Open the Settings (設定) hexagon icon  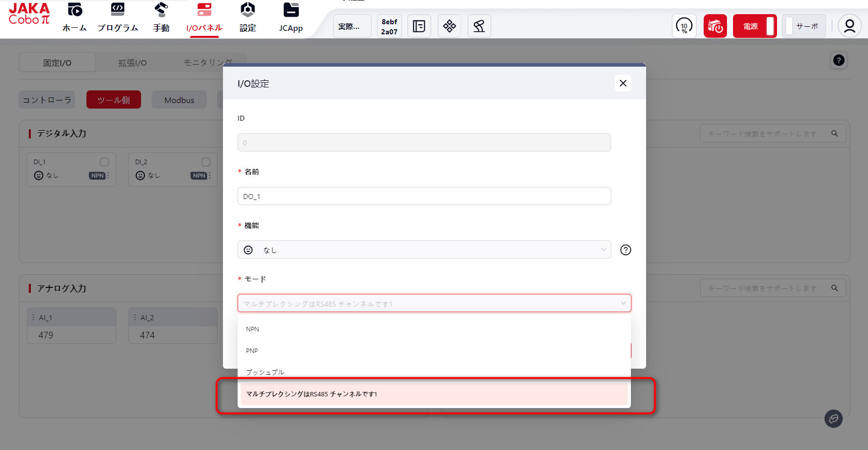click(247, 10)
